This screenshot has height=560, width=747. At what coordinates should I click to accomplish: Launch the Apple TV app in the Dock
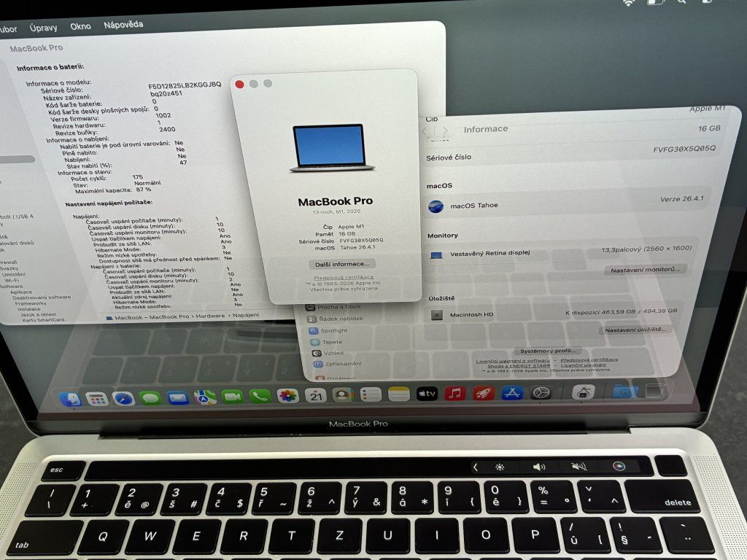[427, 393]
